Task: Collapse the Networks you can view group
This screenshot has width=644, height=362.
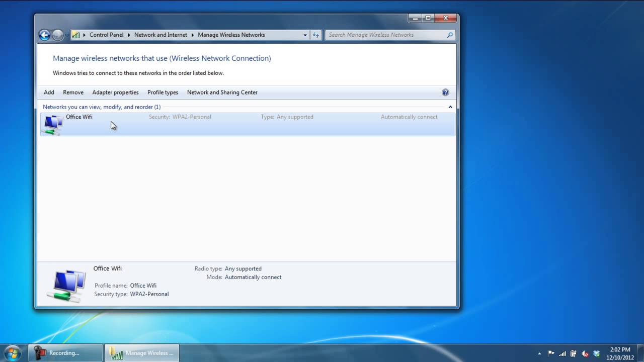Action: tap(450, 107)
